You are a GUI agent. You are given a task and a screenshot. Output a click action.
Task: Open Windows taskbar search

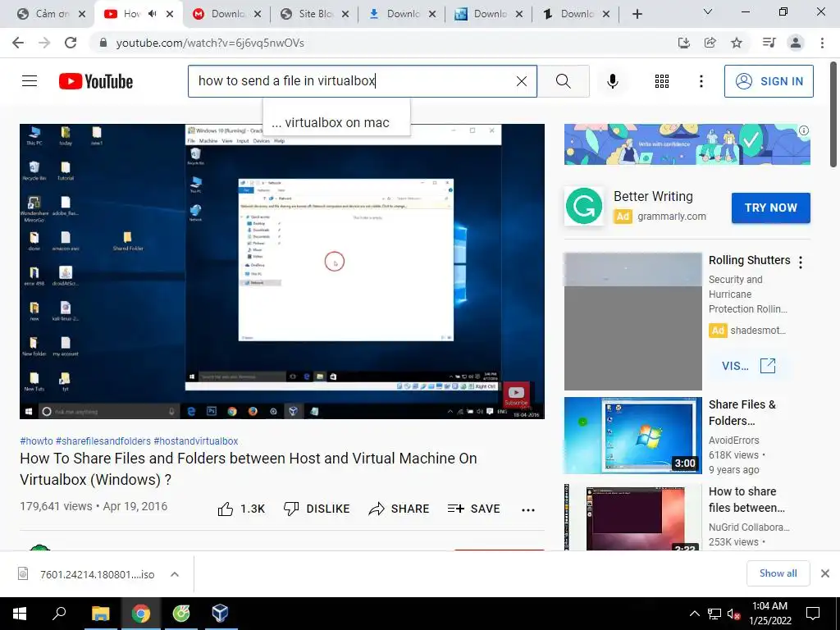pyautogui.click(x=59, y=614)
